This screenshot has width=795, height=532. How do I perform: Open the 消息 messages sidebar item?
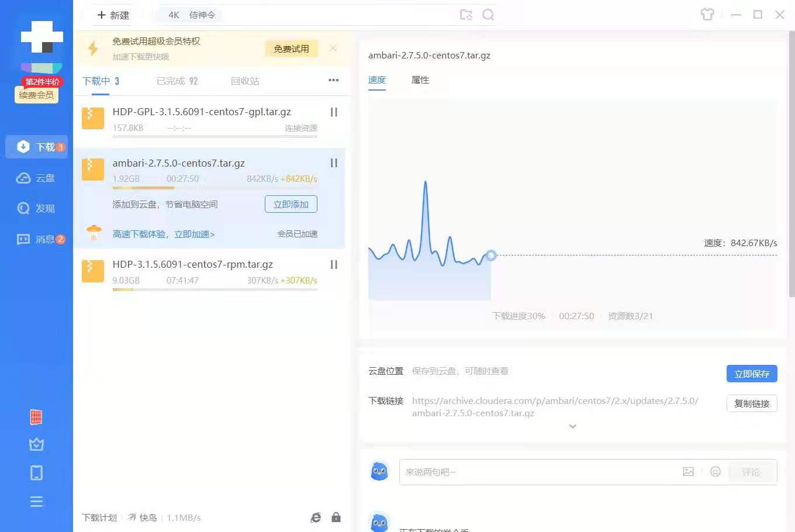click(40, 239)
